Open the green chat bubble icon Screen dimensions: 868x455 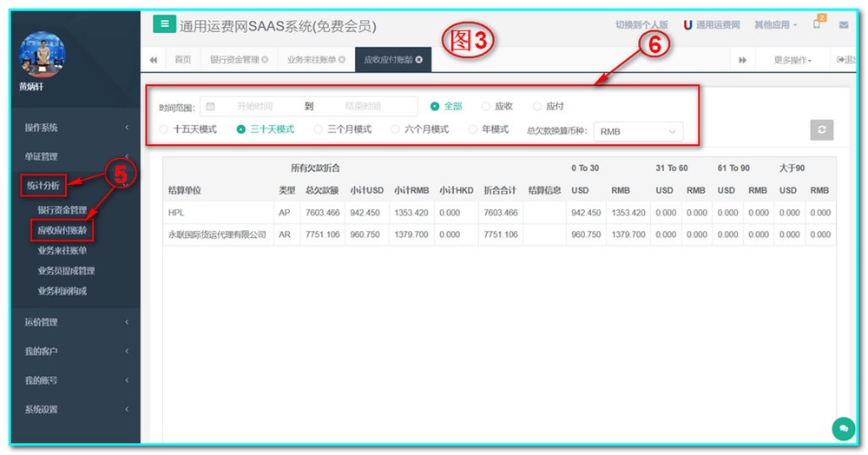[843, 429]
